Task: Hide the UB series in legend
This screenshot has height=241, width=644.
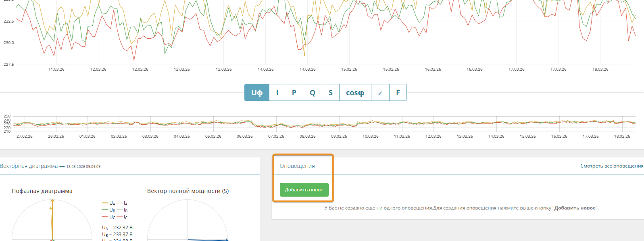Action: 109,210
